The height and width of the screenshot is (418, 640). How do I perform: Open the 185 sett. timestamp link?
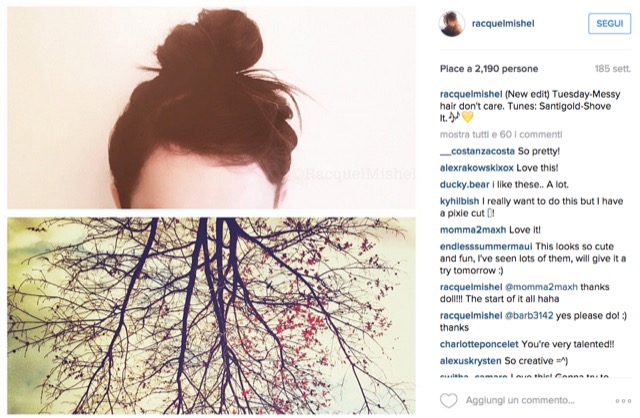613,69
